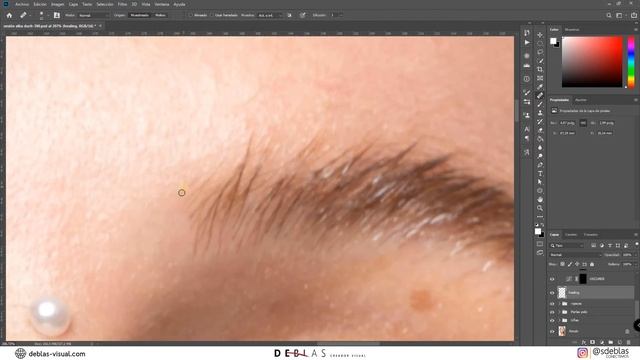Open the Filtro menu
Image resolution: width=640 pixels, height=360 pixels.
122,4
